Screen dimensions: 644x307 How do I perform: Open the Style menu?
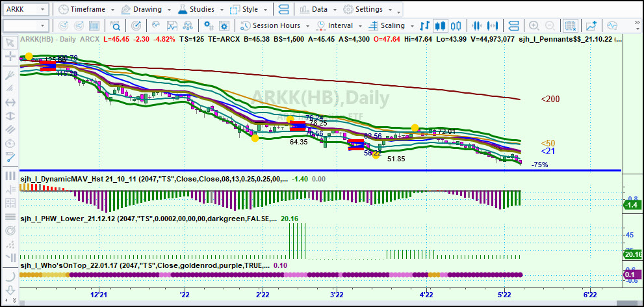pos(245,9)
